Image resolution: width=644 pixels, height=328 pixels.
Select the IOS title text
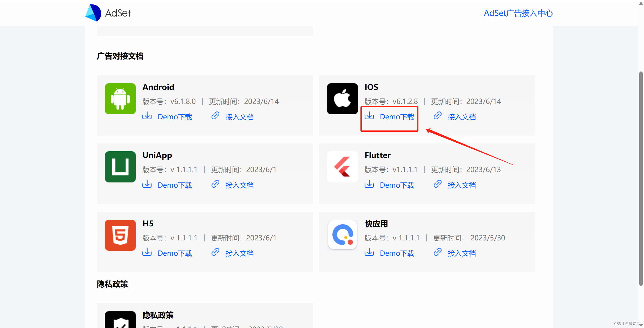pyautogui.click(x=371, y=87)
